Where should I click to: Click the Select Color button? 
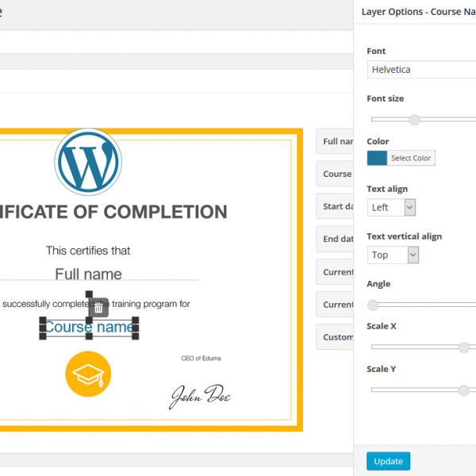[x=411, y=158]
